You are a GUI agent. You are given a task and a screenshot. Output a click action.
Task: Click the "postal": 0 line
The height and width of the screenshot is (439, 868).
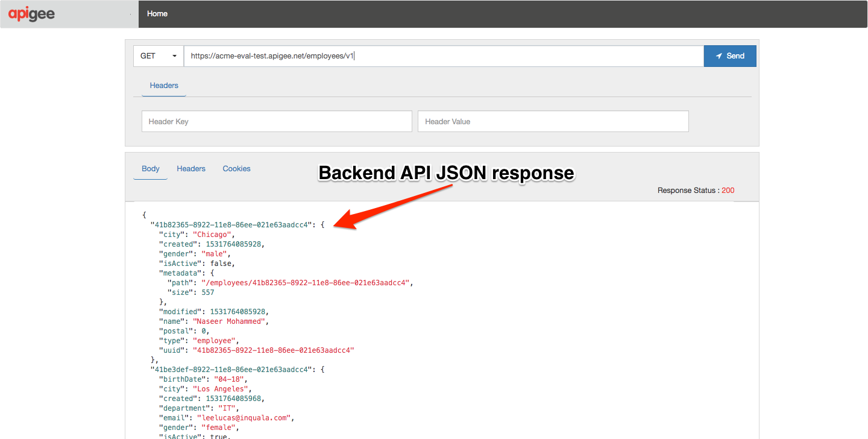coord(184,331)
